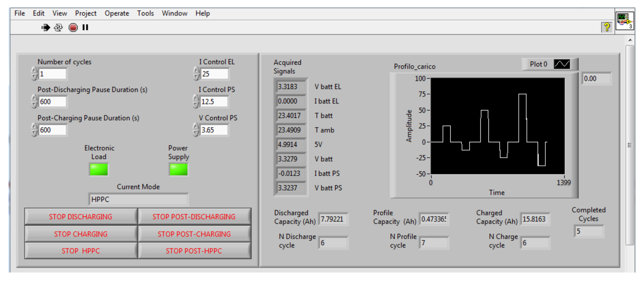This screenshot has height=282, width=644.
Task: Open the Project menu
Action: pyautogui.click(x=86, y=13)
